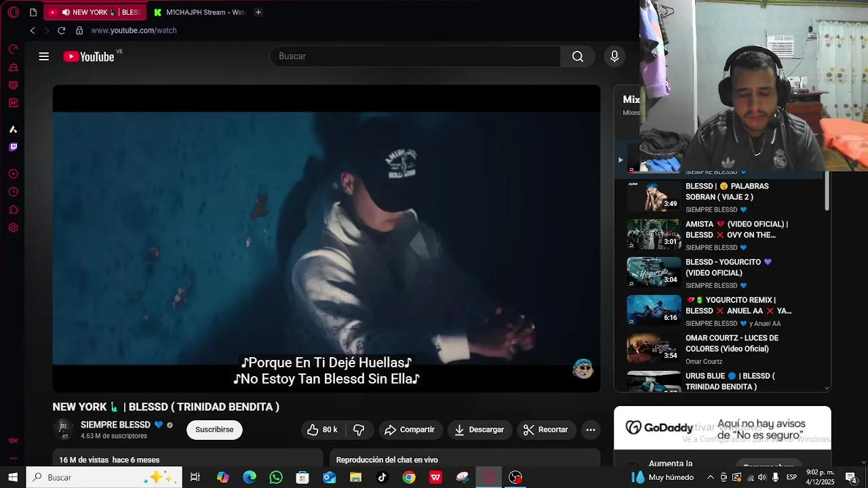Open the Windows Start menu

13,477
